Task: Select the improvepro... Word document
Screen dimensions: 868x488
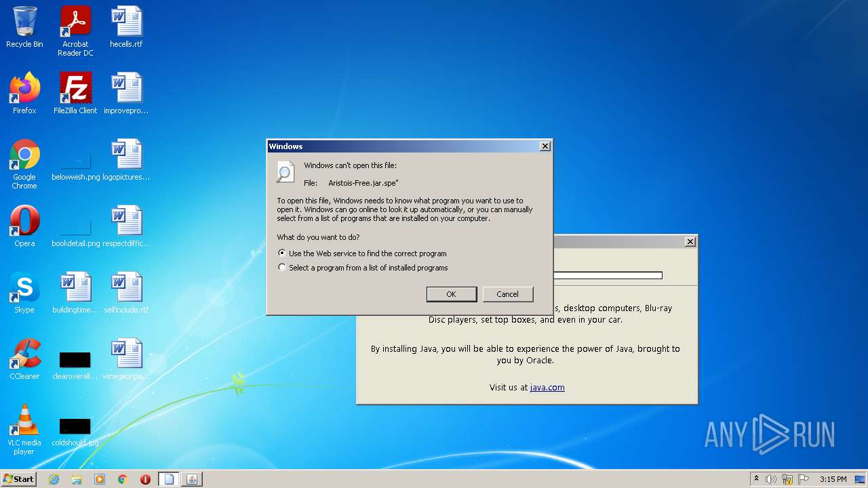Action: click(126, 94)
